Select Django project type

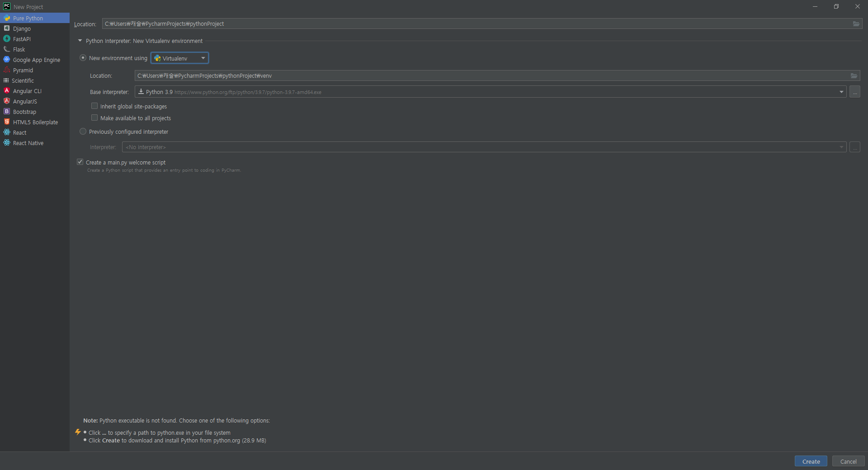tap(35, 28)
